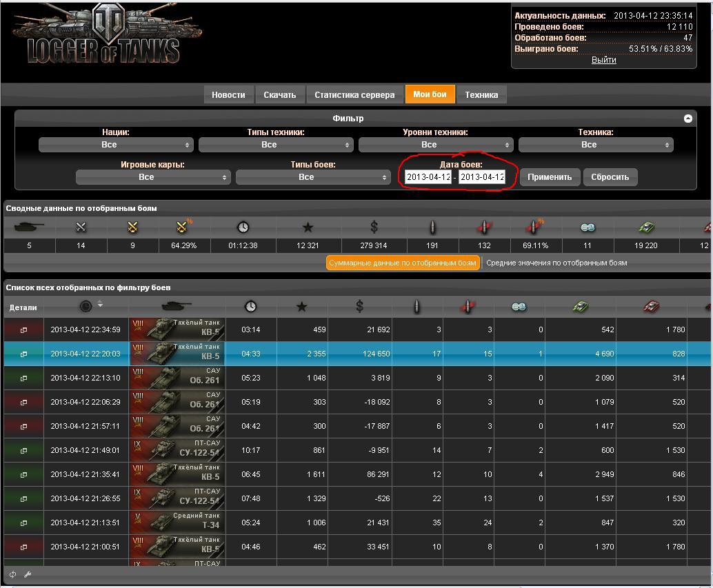Open the Нации dropdown
The height and width of the screenshot is (588, 713).
pyautogui.click(x=114, y=145)
